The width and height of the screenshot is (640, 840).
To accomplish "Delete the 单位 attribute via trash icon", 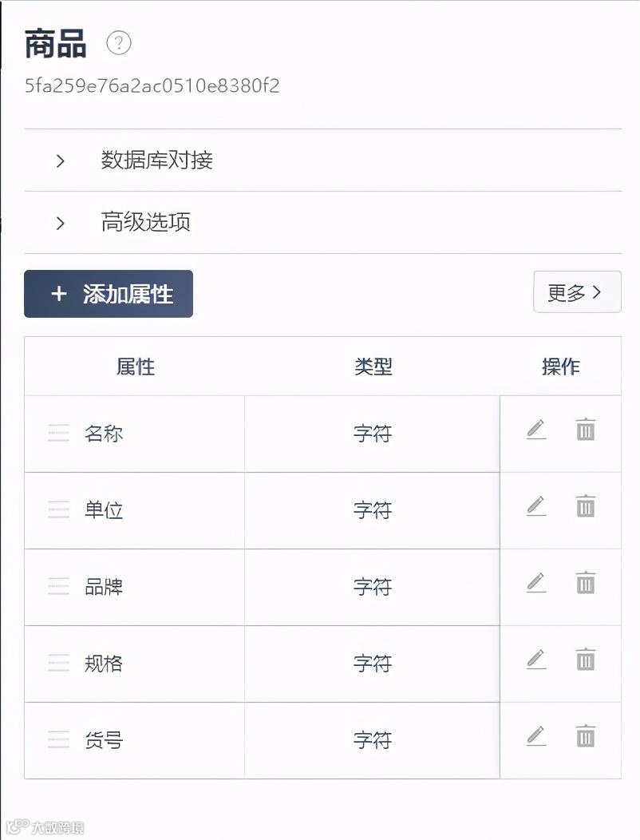I will point(586,506).
